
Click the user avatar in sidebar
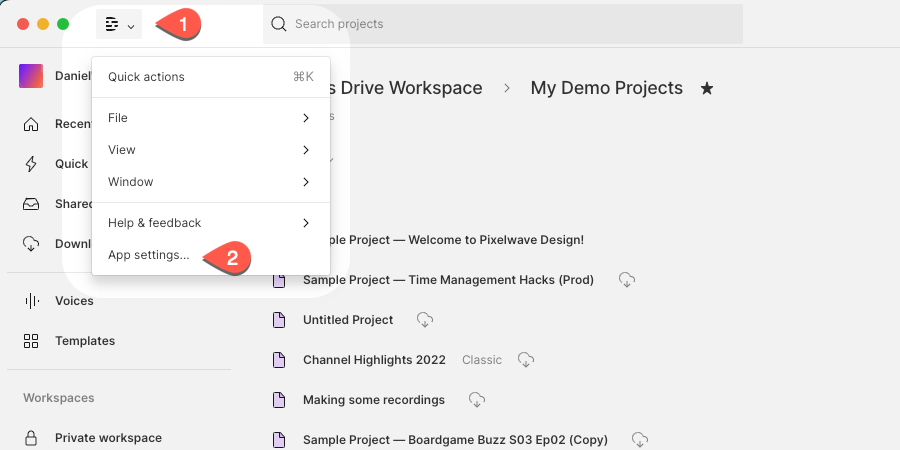click(x=31, y=76)
